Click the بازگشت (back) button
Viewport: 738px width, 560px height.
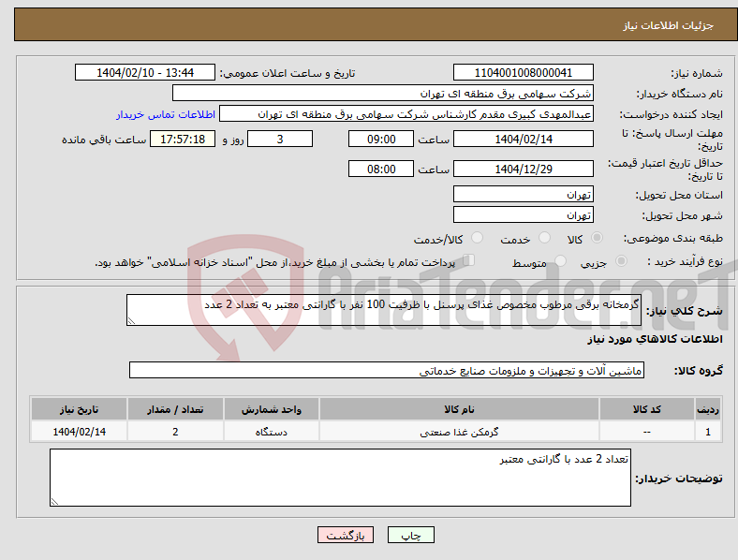tap(346, 535)
